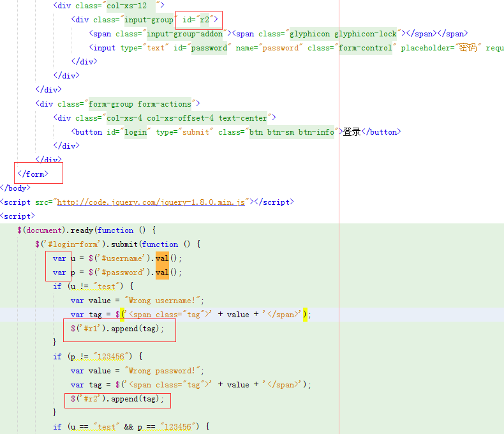Click the name="password" attribute
The image size is (504, 434).
pyautogui.click(x=269, y=48)
